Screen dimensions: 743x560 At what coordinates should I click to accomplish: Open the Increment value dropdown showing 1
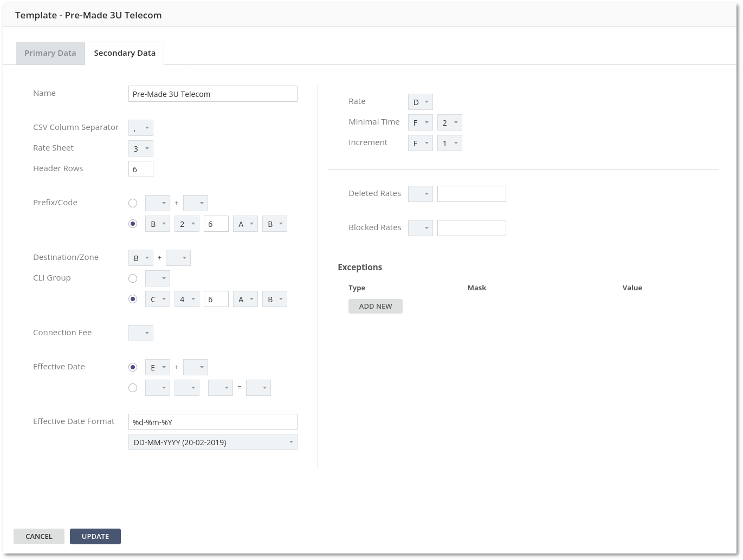[450, 144]
